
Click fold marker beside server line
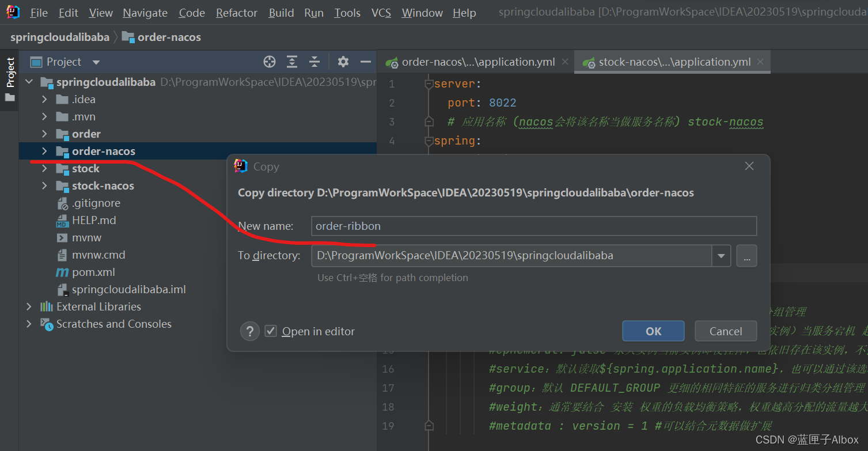click(x=428, y=84)
